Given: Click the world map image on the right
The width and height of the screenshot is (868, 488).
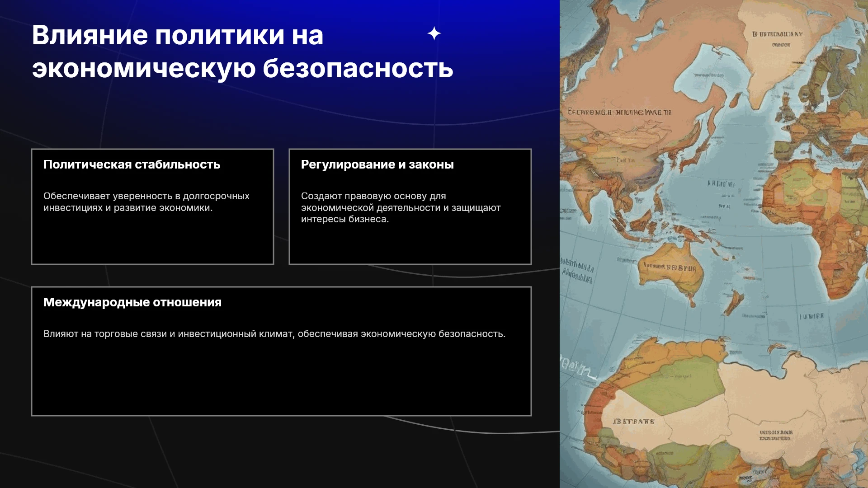Looking at the screenshot, I should coord(714,244).
